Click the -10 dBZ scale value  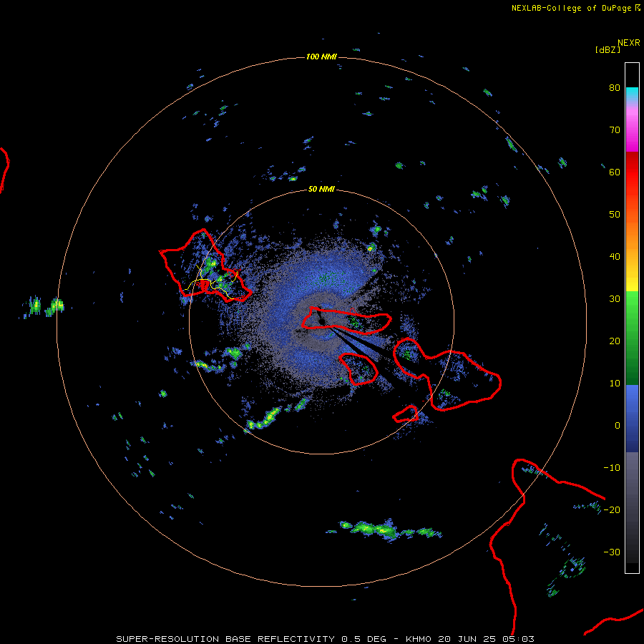click(612, 468)
